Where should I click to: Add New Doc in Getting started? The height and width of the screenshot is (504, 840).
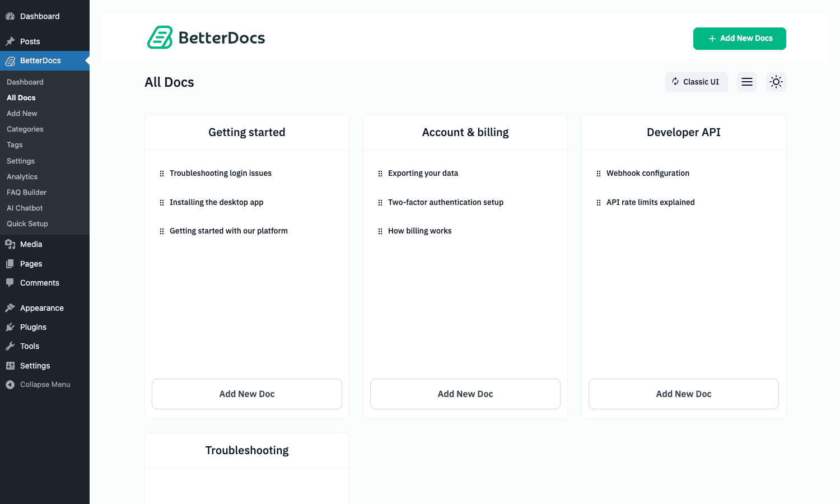(247, 394)
